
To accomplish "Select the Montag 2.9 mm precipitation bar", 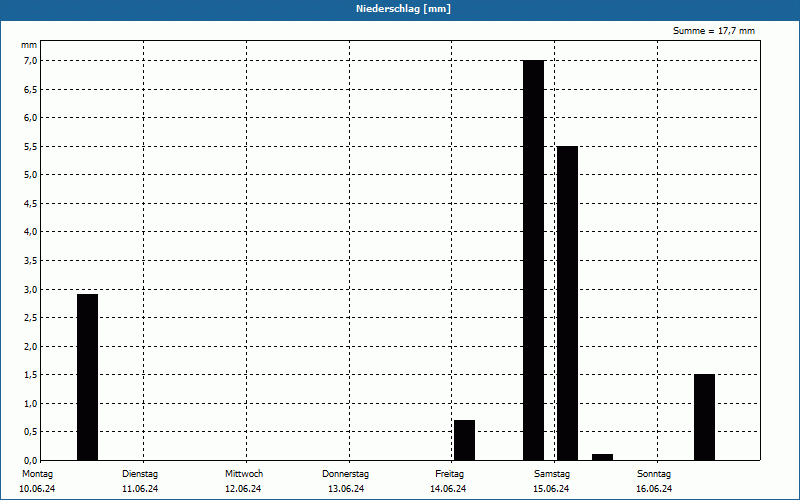I will [x=87, y=377].
